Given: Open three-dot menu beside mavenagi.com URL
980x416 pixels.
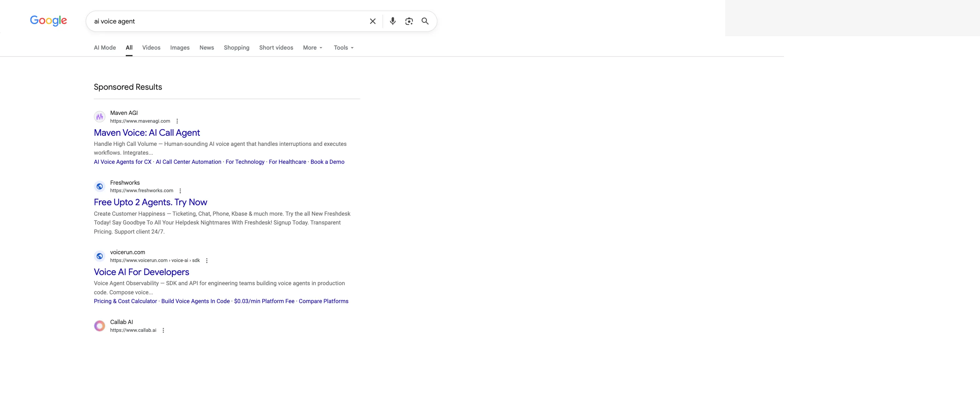Looking at the screenshot, I should 177,121.
